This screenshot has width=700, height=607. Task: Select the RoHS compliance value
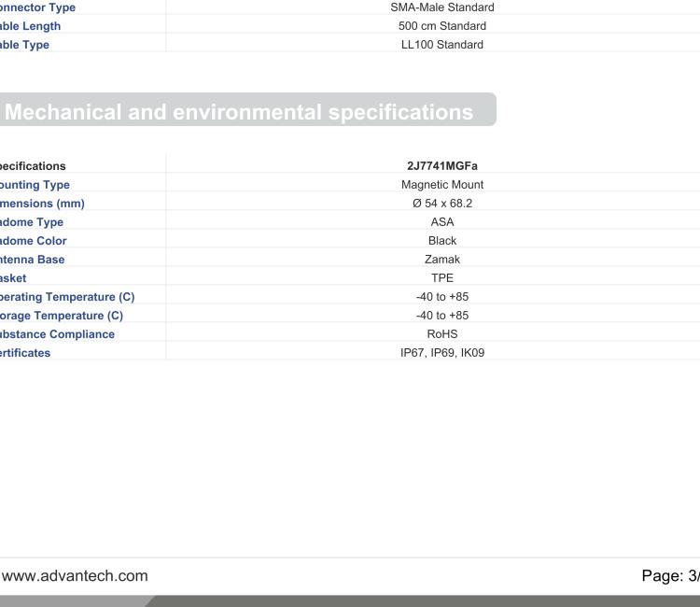441,334
